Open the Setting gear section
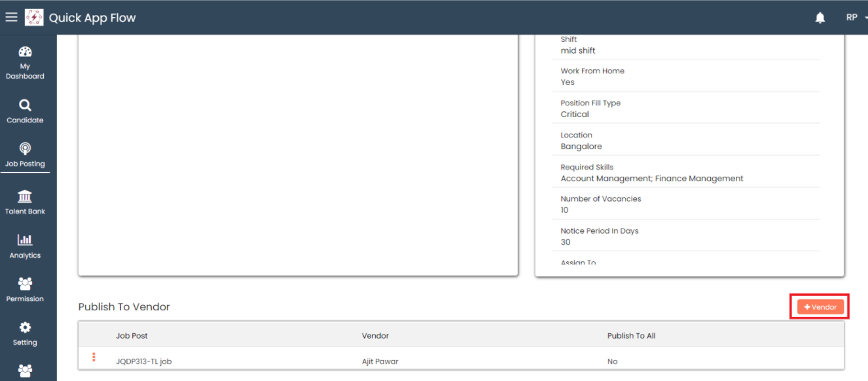868x381 pixels. click(x=25, y=333)
